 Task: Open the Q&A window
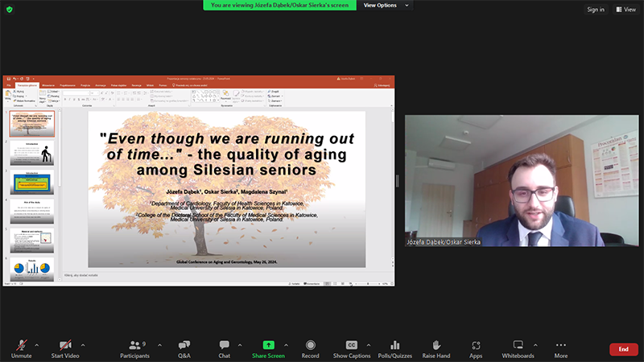[184, 345]
